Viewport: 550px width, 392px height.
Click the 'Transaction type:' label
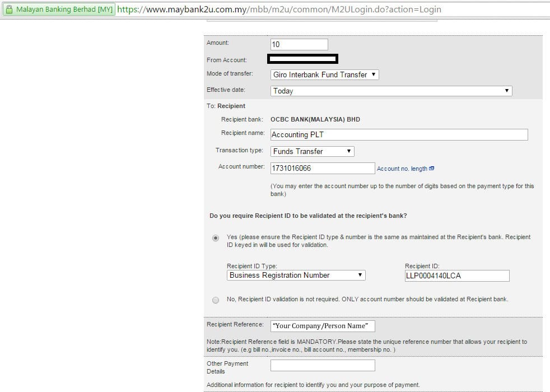239,151
